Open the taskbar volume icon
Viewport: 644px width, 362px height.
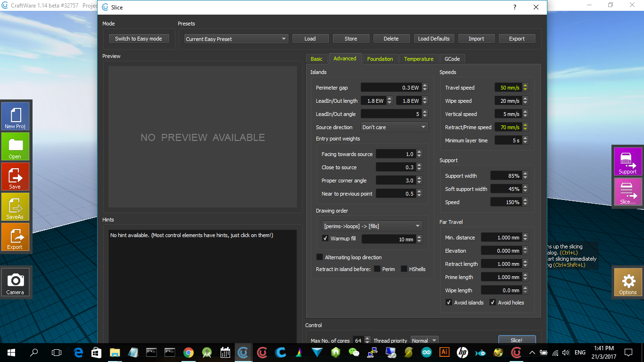pos(566,352)
